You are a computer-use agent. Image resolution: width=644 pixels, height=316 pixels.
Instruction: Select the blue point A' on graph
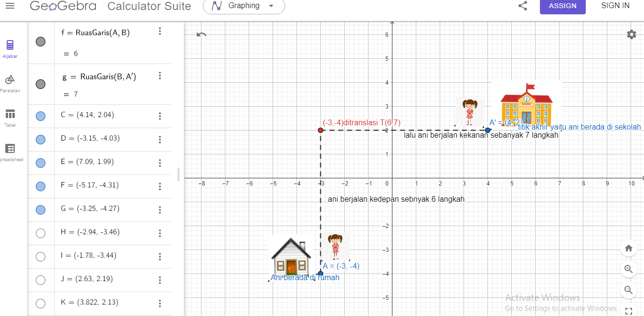pyautogui.click(x=487, y=130)
